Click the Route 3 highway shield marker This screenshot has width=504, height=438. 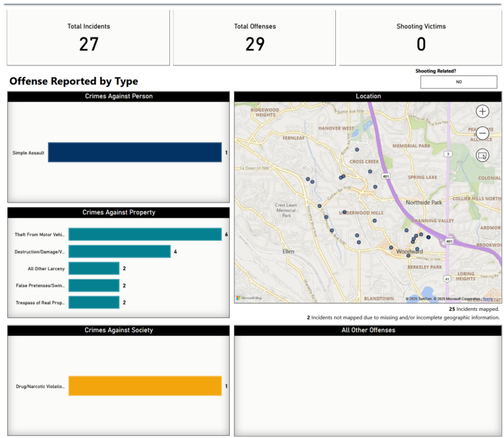point(448,154)
